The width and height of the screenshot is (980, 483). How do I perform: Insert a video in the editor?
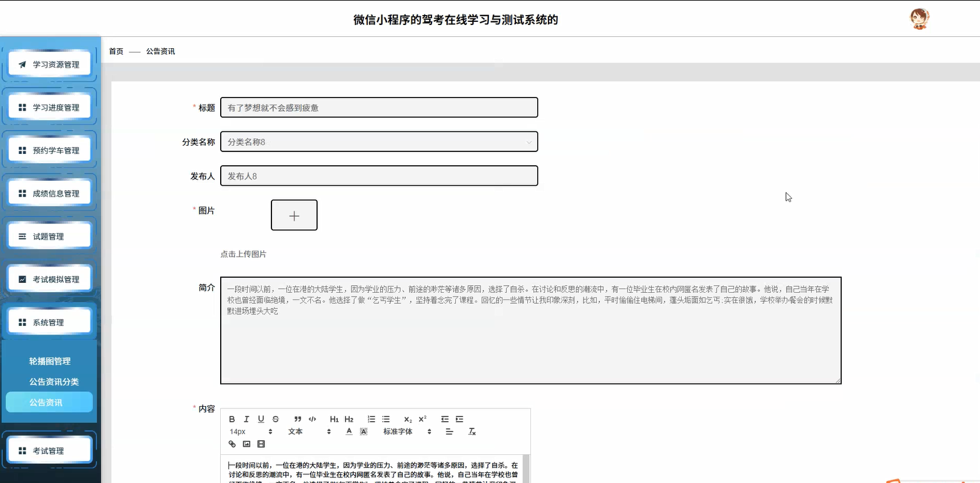[261, 444]
